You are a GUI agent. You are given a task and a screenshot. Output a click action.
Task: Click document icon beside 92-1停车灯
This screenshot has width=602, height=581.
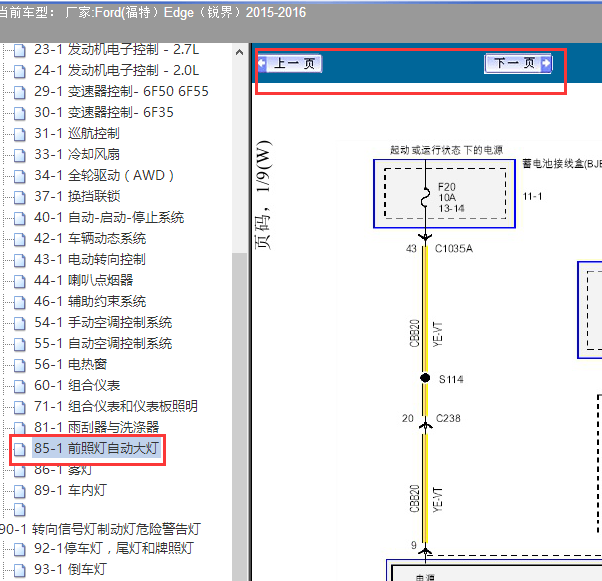20,549
